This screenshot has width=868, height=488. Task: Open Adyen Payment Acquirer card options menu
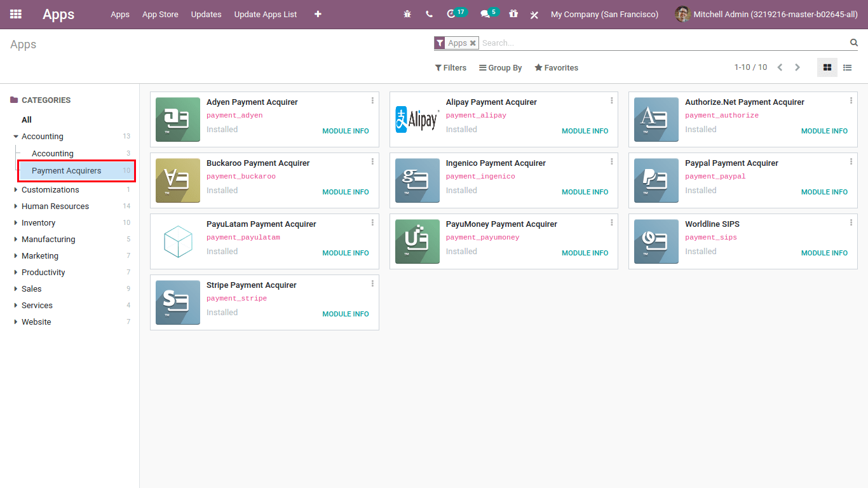(372, 100)
